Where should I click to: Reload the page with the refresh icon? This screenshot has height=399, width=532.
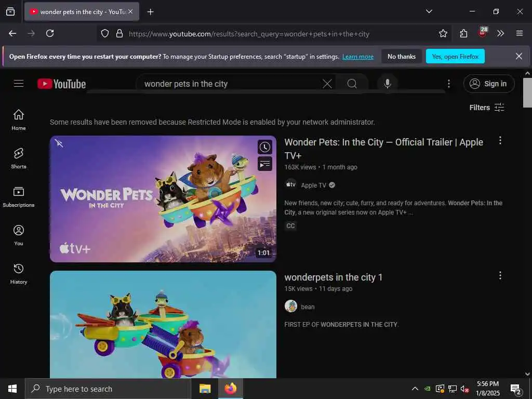click(x=50, y=33)
